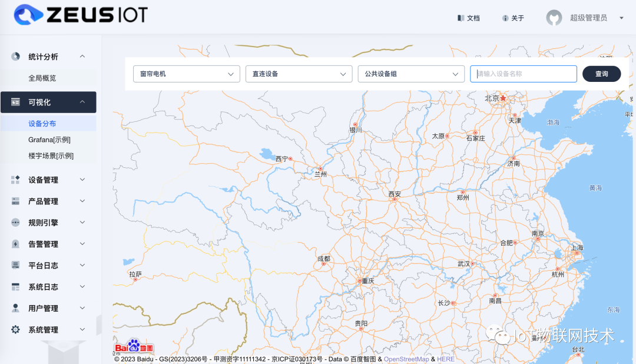This screenshot has height=364, width=636.
Task: Click the 西安 city label on map
Action: point(395,194)
